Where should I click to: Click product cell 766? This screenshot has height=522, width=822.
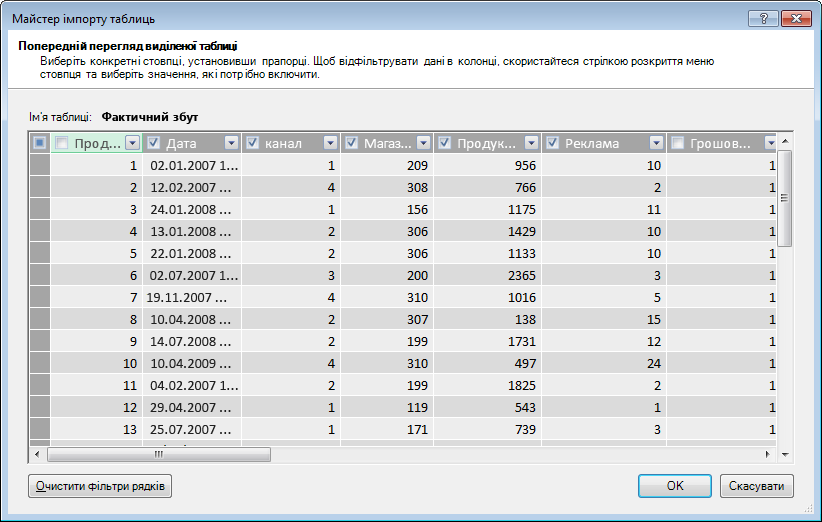click(488, 187)
